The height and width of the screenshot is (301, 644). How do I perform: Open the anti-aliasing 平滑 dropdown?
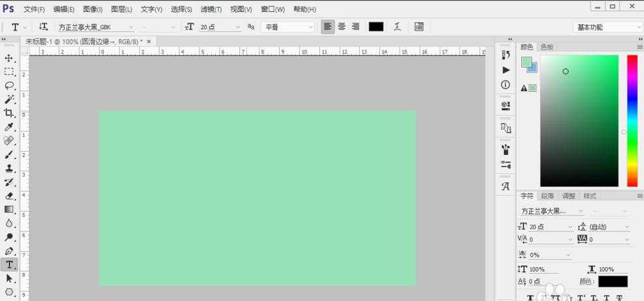tap(288, 27)
